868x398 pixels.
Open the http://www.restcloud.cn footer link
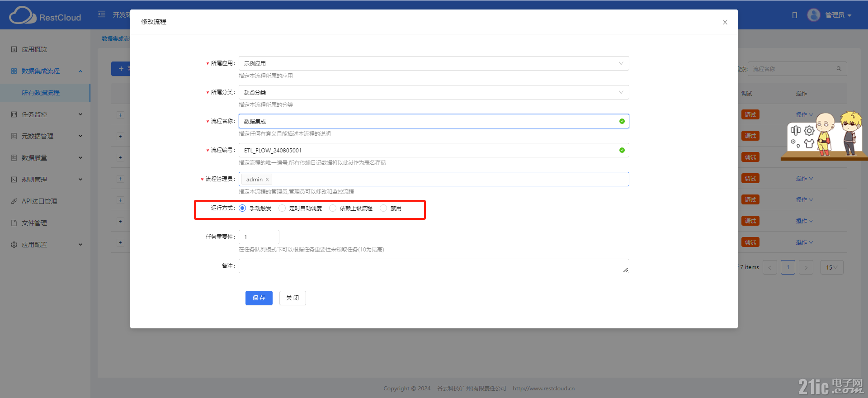[x=544, y=389]
